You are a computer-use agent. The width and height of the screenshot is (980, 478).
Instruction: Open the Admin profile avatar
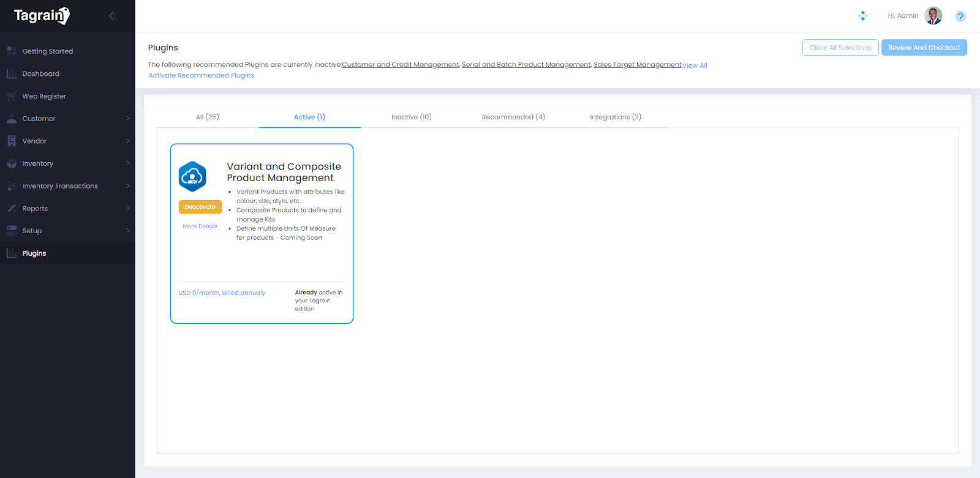pos(933,16)
